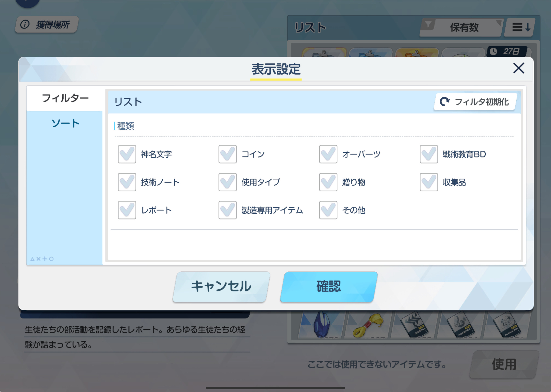Toggle the その他 checkbox
The image size is (551, 392).
328,210
